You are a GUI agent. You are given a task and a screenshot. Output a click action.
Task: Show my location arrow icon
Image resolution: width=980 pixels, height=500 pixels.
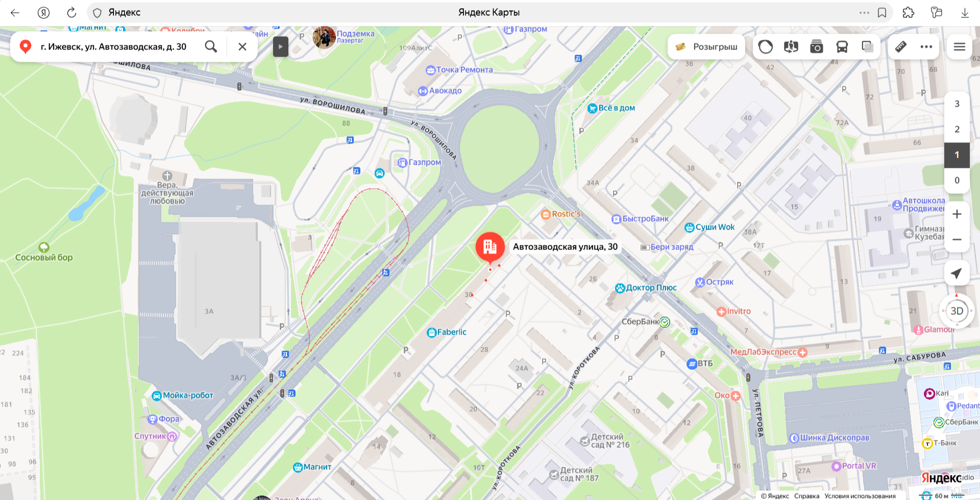[957, 273]
